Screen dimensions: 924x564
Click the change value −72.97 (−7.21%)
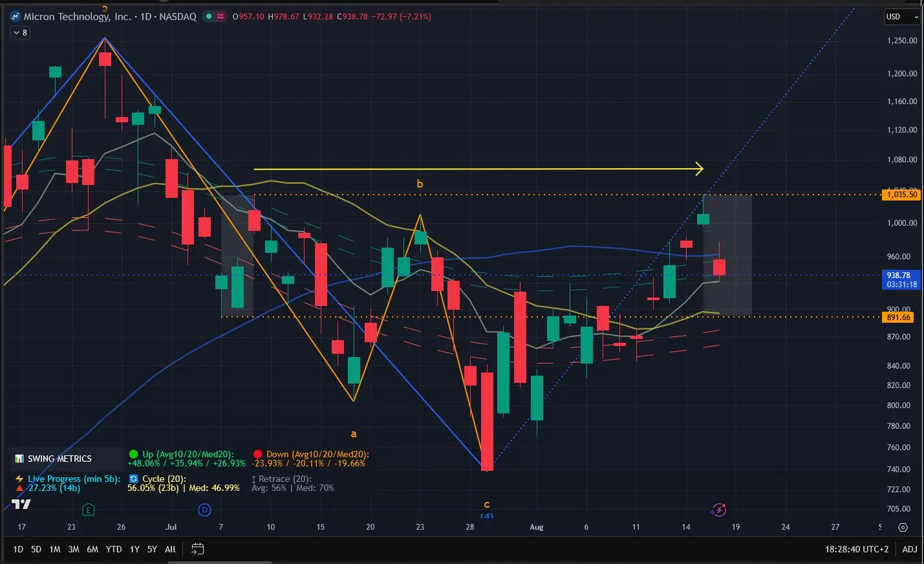point(402,16)
